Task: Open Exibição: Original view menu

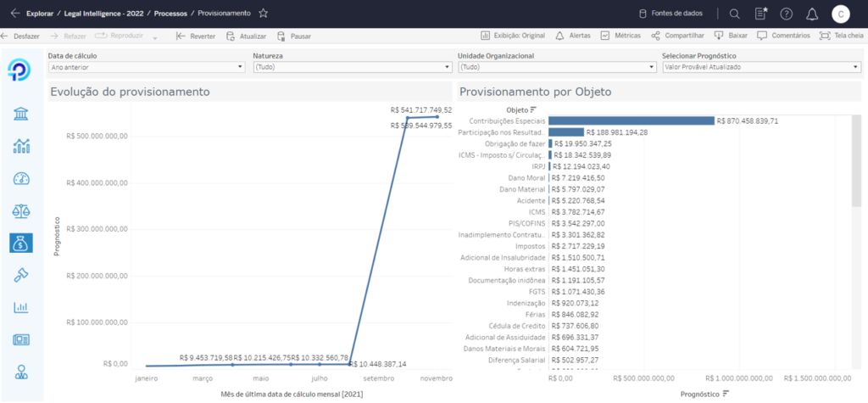Action: 513,36
